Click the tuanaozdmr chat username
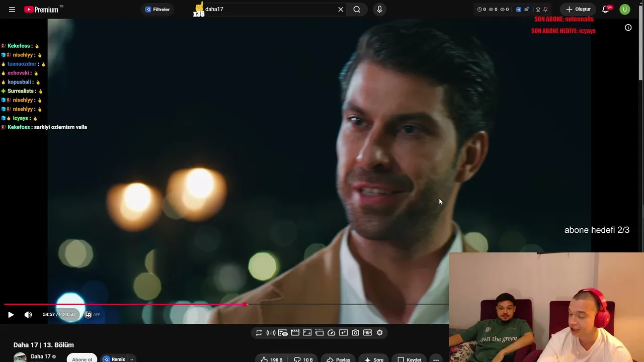 click(x=22, y=64)
